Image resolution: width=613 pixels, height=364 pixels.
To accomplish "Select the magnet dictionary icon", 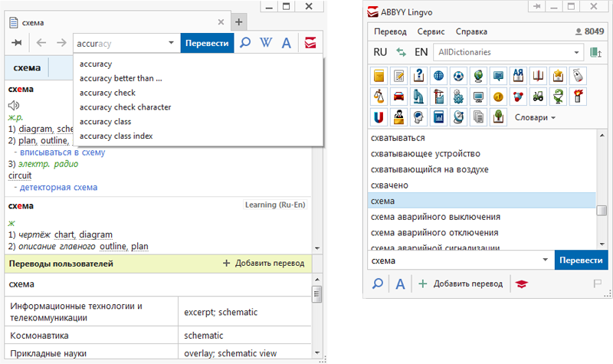I will tap(379, 117).
